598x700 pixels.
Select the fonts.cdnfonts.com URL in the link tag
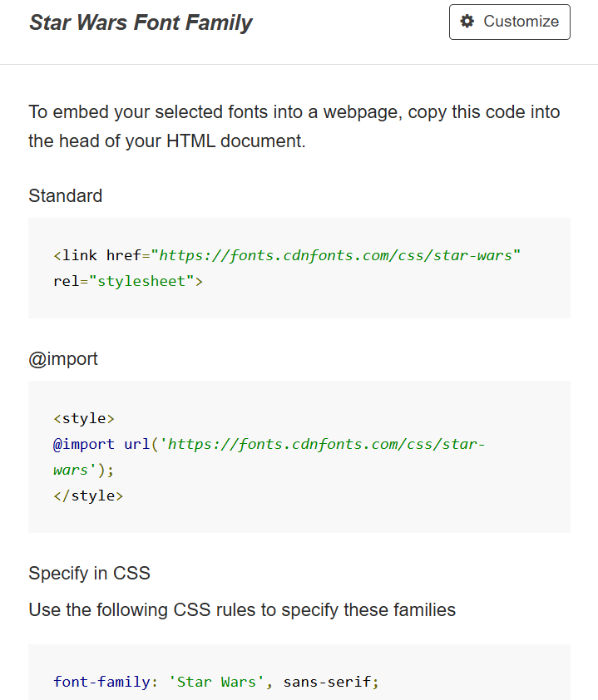[x=335, y=255]
